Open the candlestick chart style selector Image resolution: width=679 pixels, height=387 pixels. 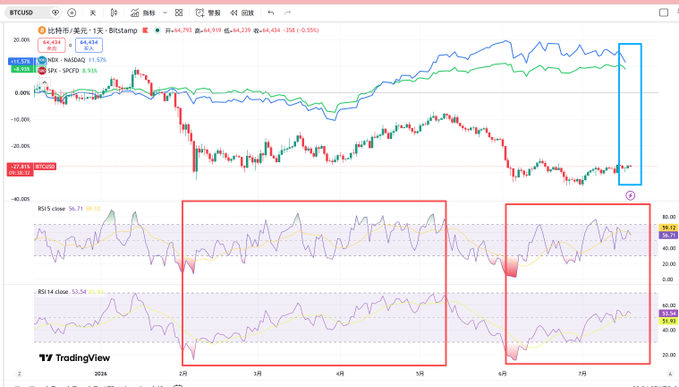tap(114, 13)
